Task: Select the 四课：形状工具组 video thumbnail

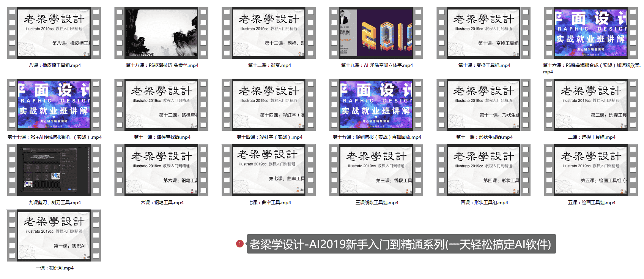Action: pyautogui.click(x=483, y=170)
